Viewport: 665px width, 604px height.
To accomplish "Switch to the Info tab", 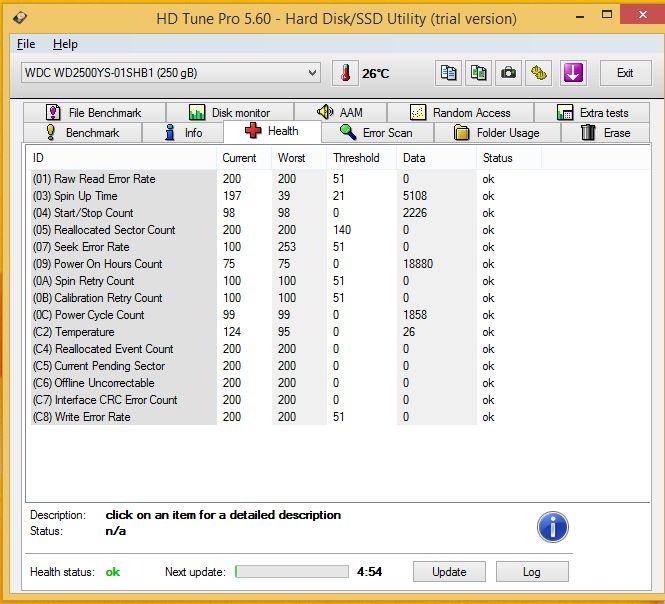I will point(183,133).
